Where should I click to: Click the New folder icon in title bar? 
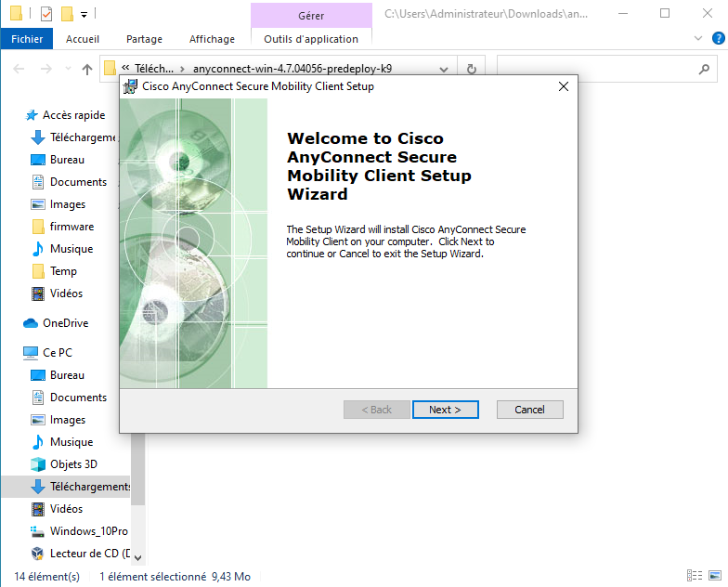(66, 14)
